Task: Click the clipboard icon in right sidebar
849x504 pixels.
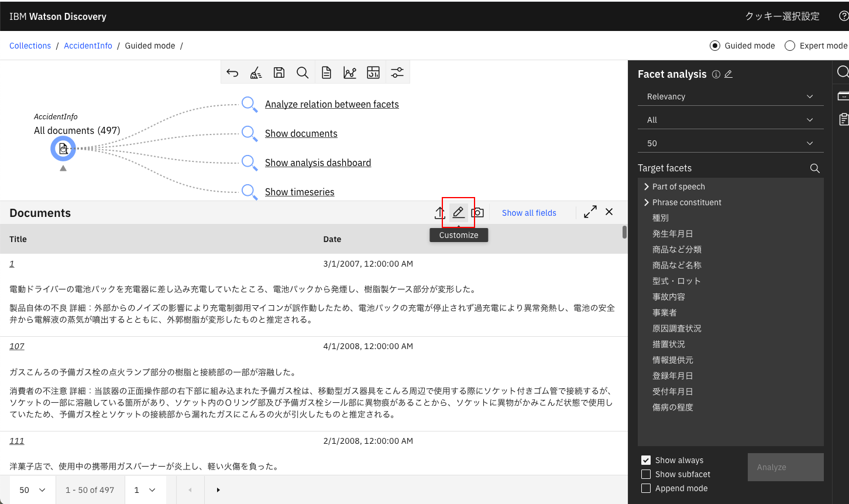Action: point(844,119)
